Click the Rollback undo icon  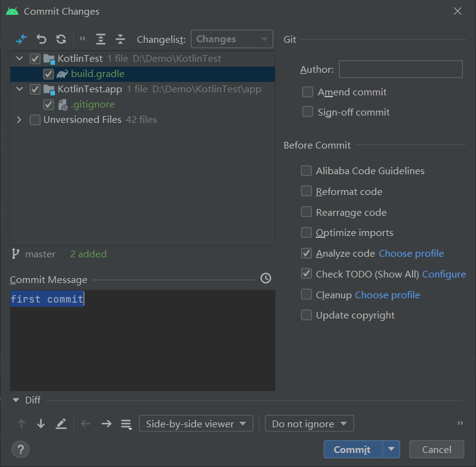click(42, 39)
